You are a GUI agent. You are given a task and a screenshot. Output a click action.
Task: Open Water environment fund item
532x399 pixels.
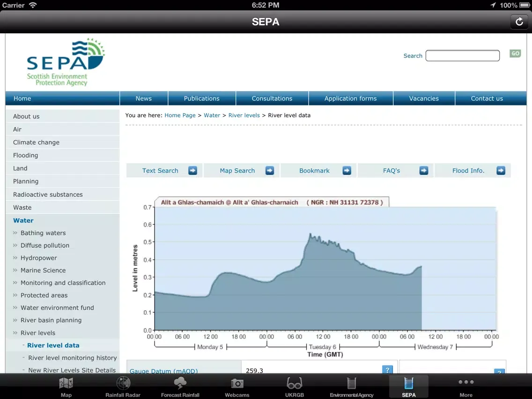(x=57, y=308)
